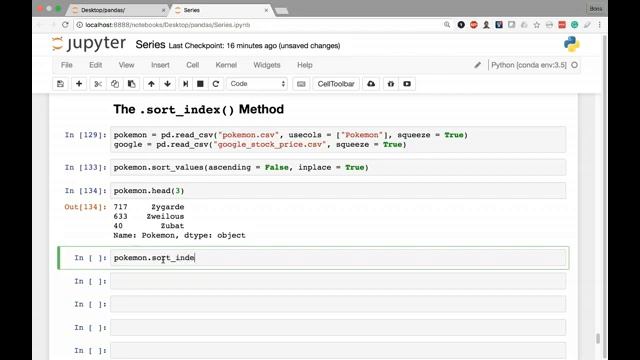Click the green circular extension icon
The height and width of the screenshot is (360, 640).
click(574, 25)
